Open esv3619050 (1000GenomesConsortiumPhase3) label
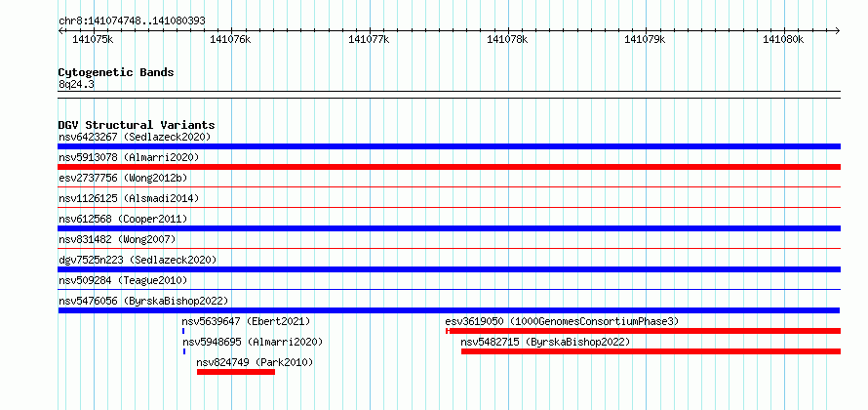 [562, 321]
